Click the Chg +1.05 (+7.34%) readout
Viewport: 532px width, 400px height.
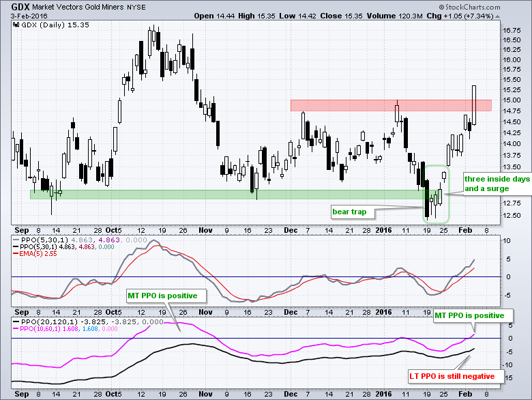460,16
